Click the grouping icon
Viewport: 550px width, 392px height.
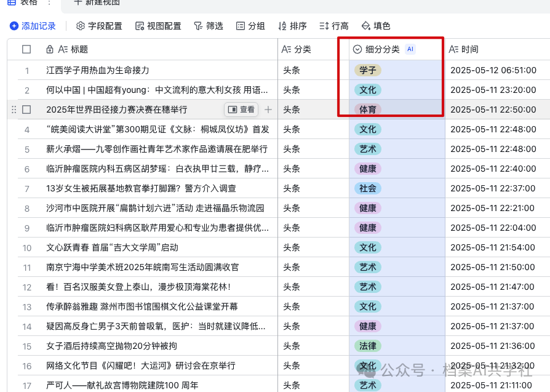241,26
